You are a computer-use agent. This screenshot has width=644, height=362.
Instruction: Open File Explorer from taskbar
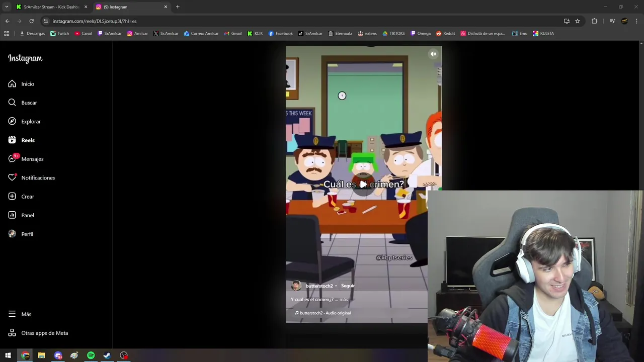tap(41, 355)
